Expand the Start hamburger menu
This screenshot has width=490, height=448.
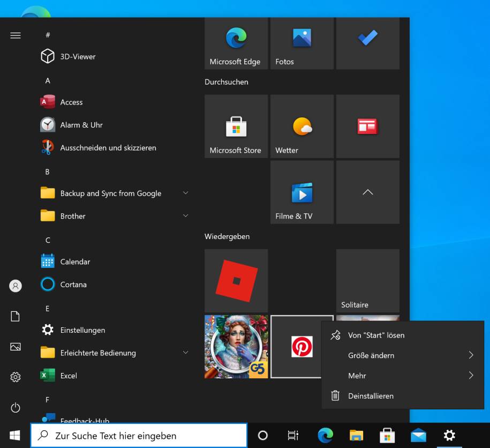(16, 35)
